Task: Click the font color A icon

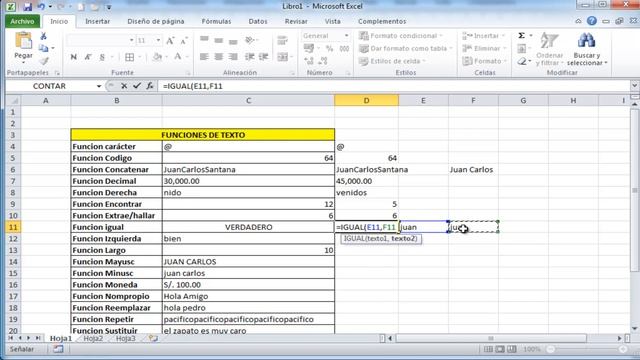Action: click(178, 57)
